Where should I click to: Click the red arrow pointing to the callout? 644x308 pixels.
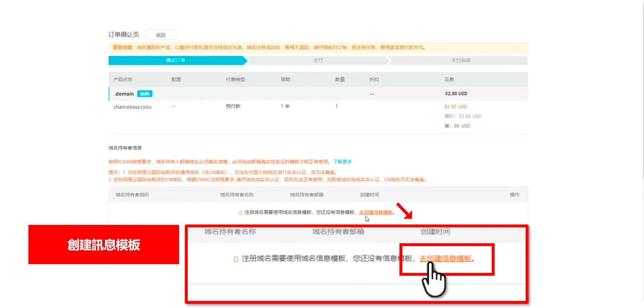[404, 211]
